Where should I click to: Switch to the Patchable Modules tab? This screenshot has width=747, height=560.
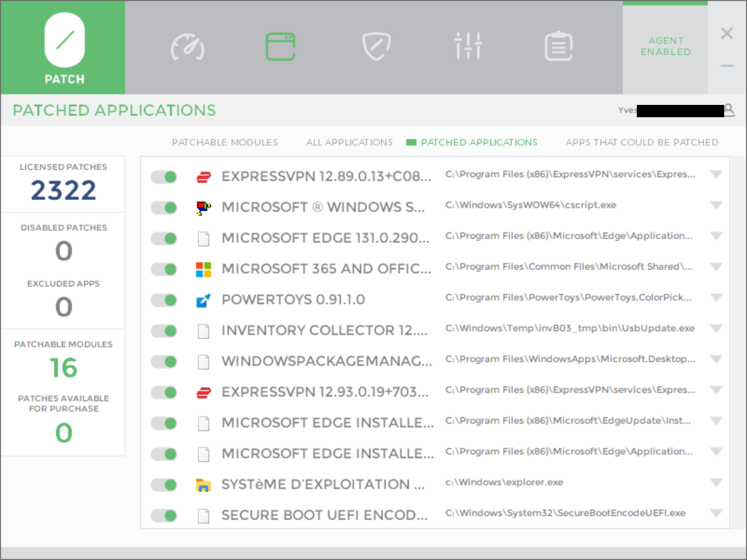[225, 142]
